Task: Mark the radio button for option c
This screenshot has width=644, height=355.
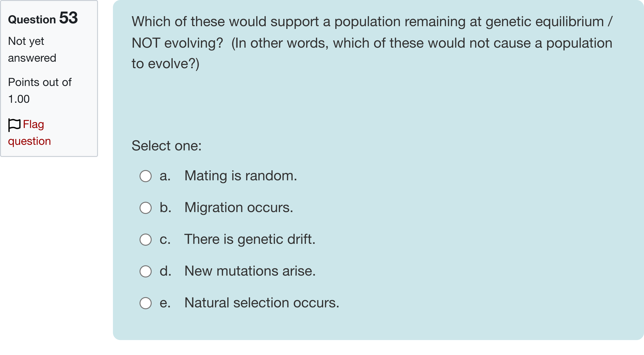Action: click(146, 240)
